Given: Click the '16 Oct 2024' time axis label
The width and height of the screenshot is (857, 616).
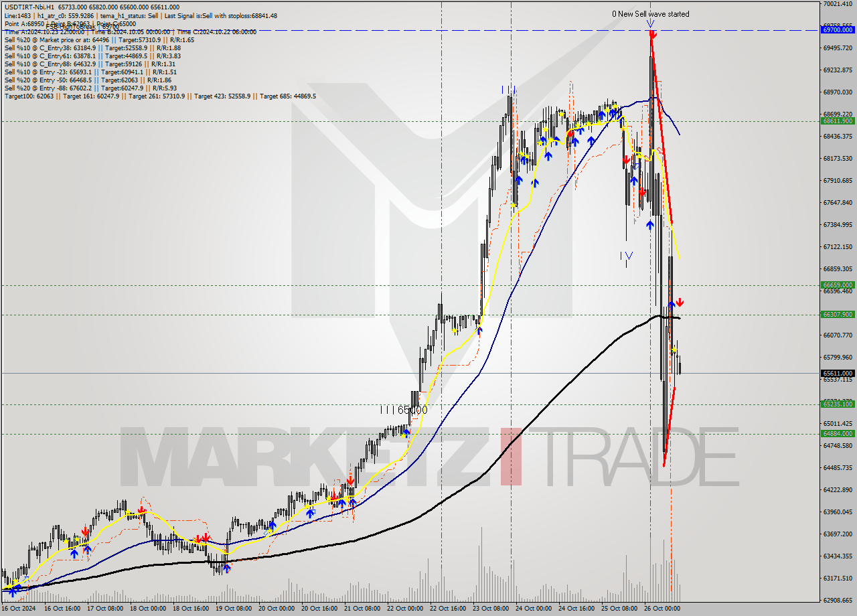Looking at the screenshot, I should pos(19,609).
